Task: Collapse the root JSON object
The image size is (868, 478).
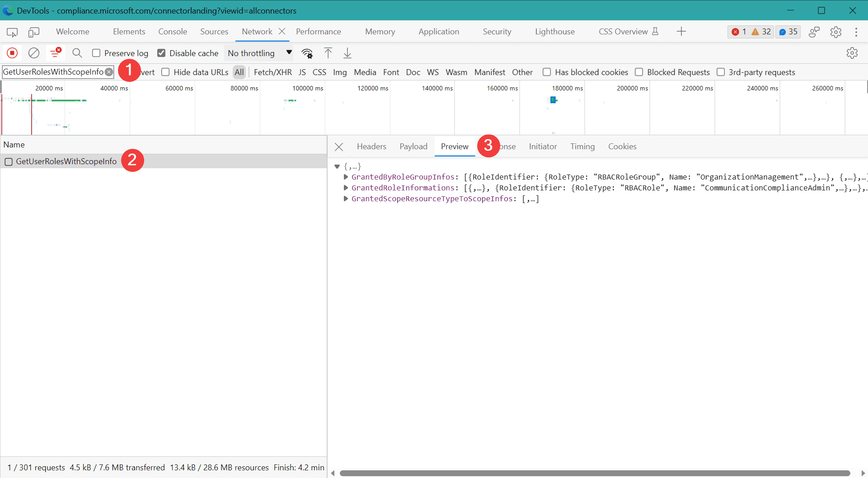Action: 337,166
